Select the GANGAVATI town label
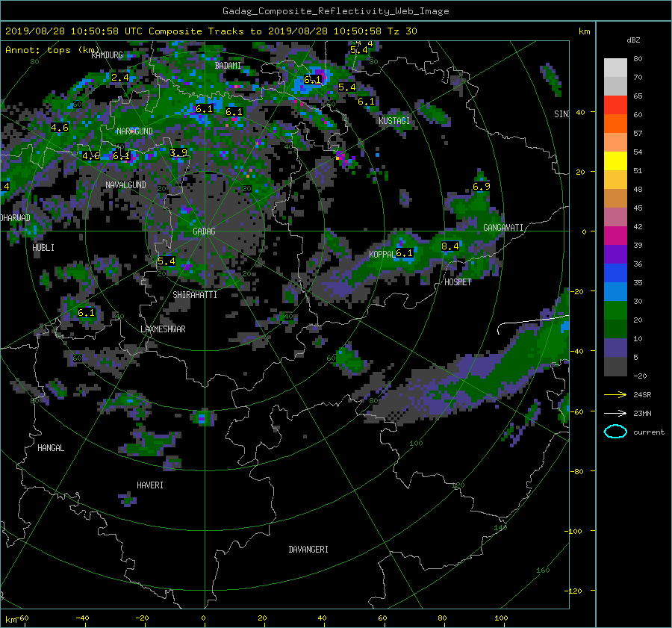 coord(503,228)
